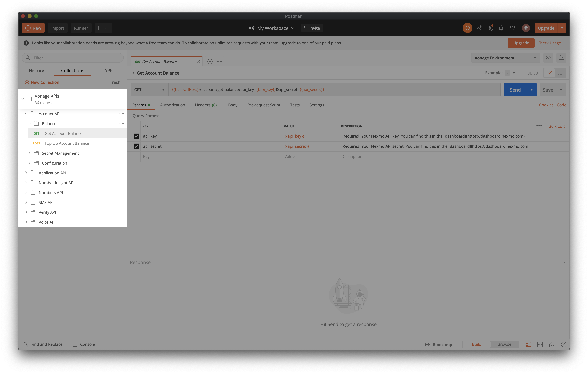
Task: Click the sync status icon
Action: tap(467, 28)
